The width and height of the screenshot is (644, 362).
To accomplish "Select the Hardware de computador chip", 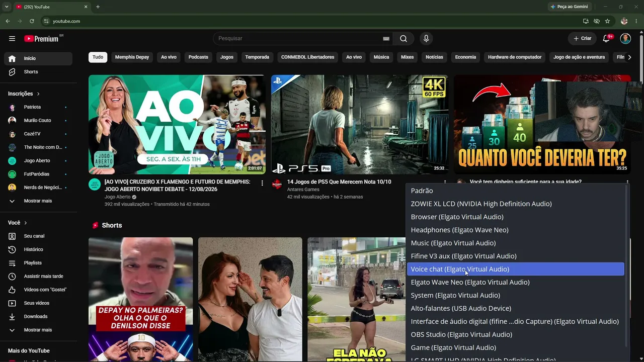I will pos(515,57).
